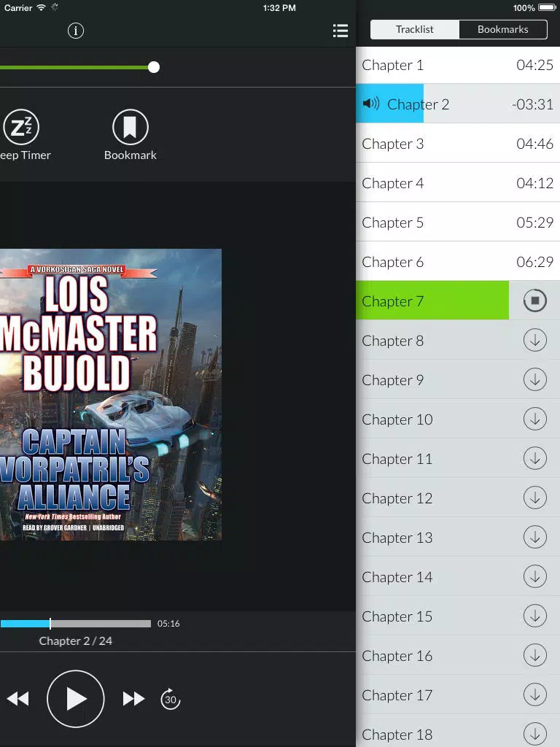560x747 pixels.
Task: Click the chapter progress bar
Action: point(75,624)
